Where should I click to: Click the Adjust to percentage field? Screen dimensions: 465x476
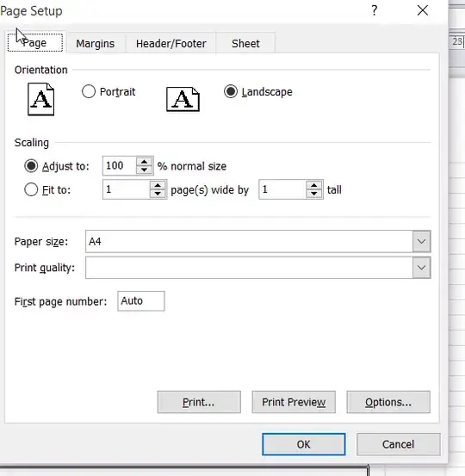click(120, 166)
